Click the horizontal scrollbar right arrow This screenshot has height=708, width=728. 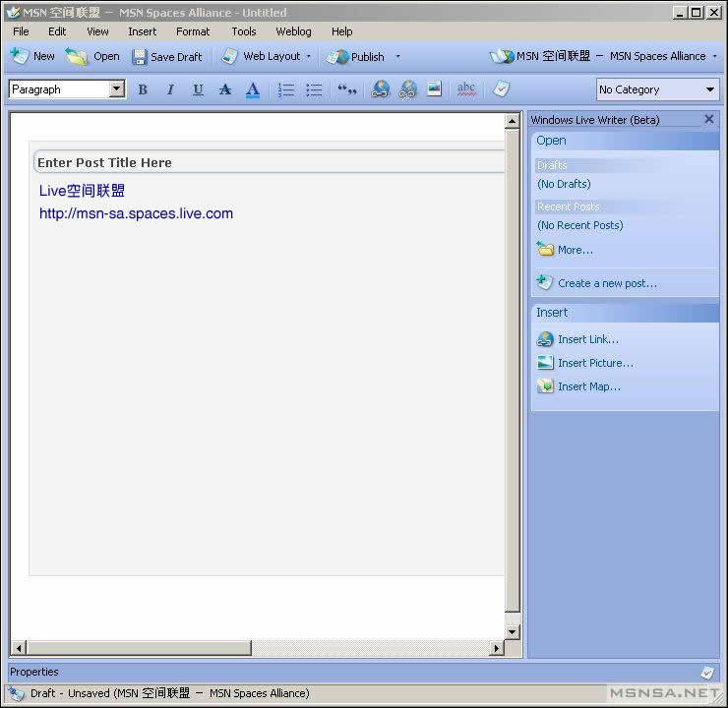(x=497, y=648)
